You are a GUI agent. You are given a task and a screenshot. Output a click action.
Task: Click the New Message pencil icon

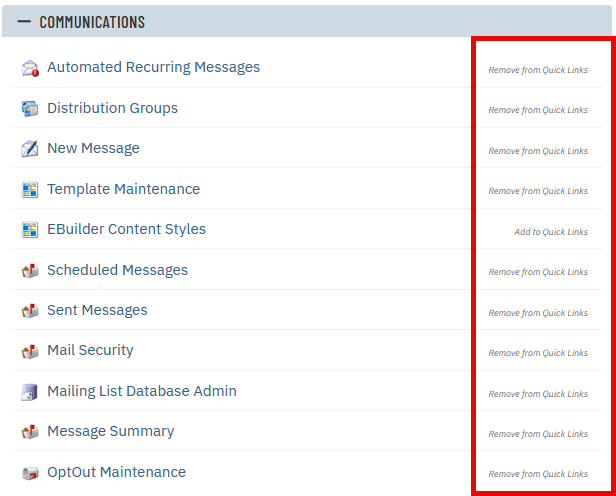click(30, 149)
